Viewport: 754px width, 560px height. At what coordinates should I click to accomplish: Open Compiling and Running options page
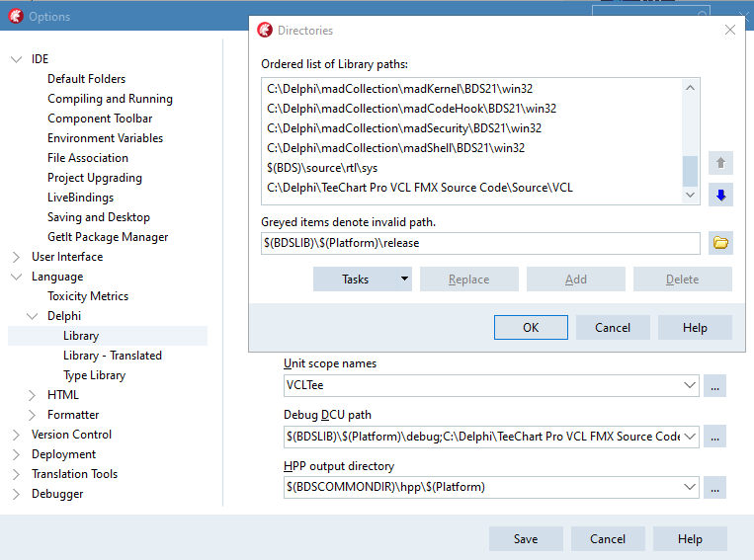pos(110,99)
